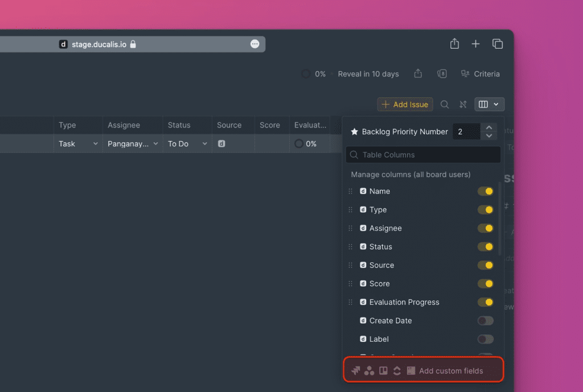Toggle the Label column on
The height and width of the screenshot is (392, 583).
tap(485, 339)
